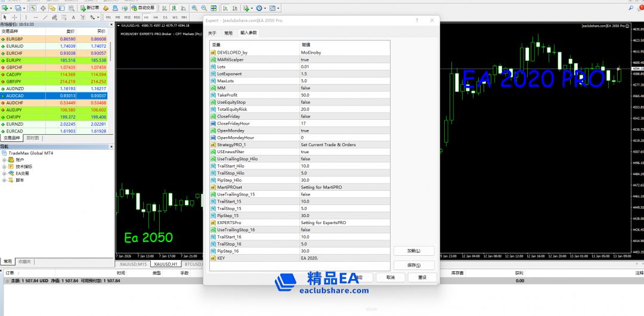Click the zoom in magnifier icon
This screenshot has width=644, height=316.
coord(195,8)
